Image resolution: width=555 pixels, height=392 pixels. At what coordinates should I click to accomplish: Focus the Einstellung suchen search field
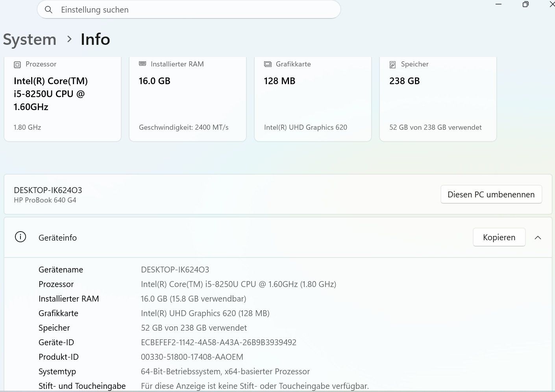point(189,9)
